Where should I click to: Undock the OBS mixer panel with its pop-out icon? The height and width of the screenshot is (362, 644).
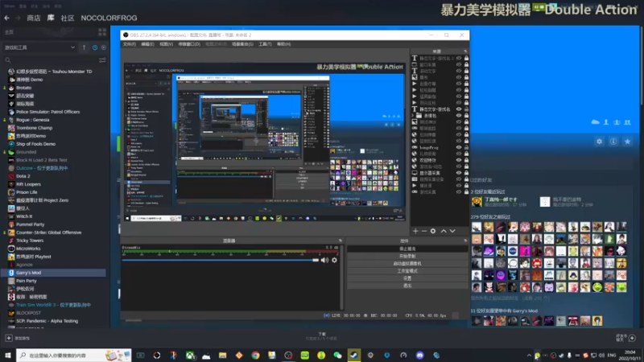(340, 241)
